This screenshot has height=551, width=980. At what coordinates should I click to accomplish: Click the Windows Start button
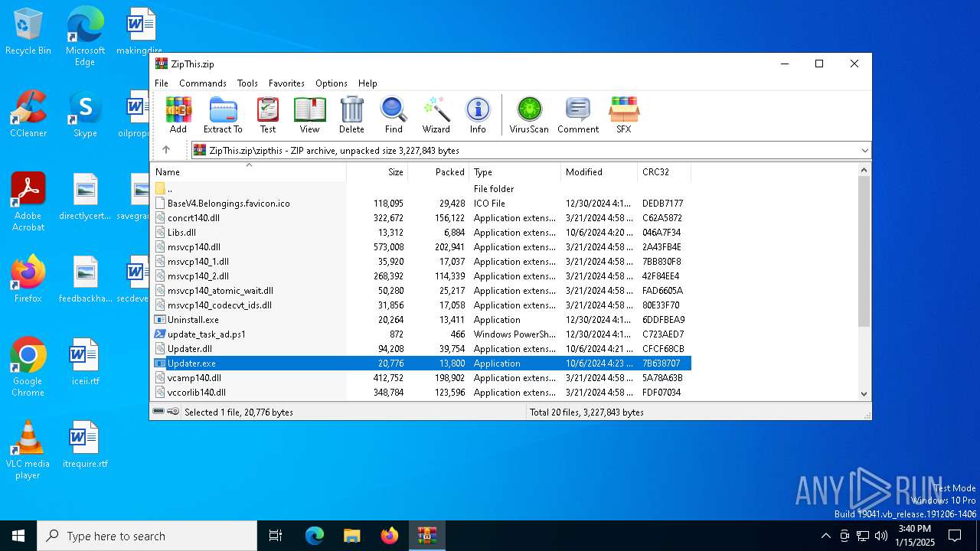tap(18, 536)
